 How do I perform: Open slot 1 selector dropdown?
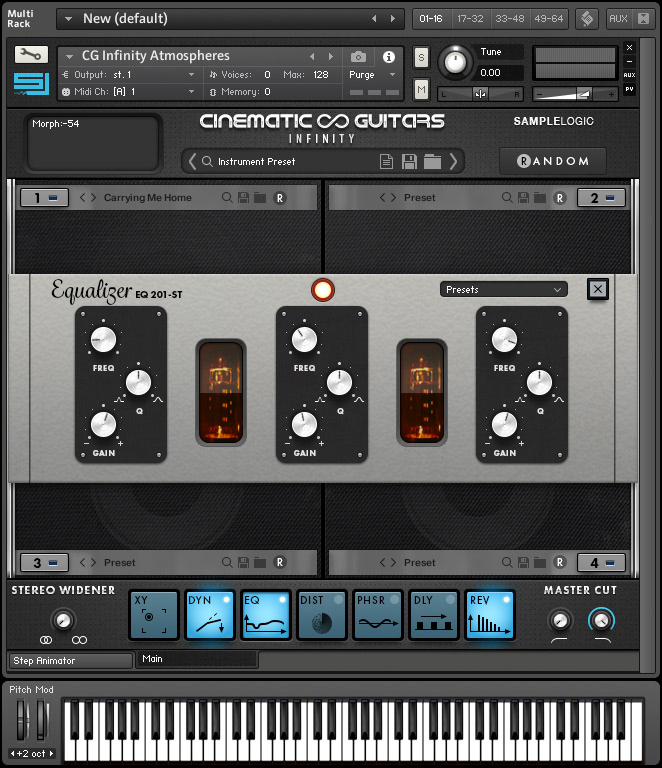pyautogui.click(x=44, y=198)
